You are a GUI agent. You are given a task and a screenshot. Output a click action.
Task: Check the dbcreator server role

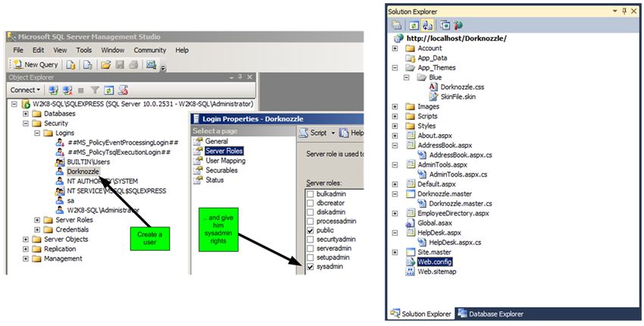[311, 203]
